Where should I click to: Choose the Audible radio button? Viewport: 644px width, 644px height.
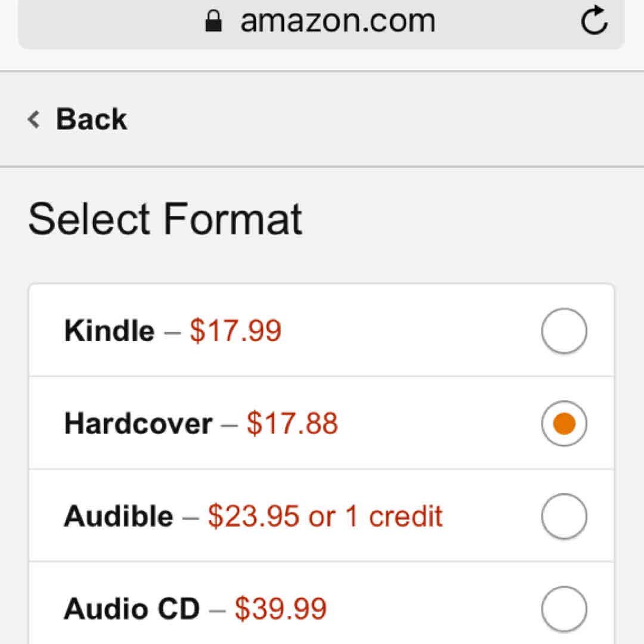click(563, 516)
